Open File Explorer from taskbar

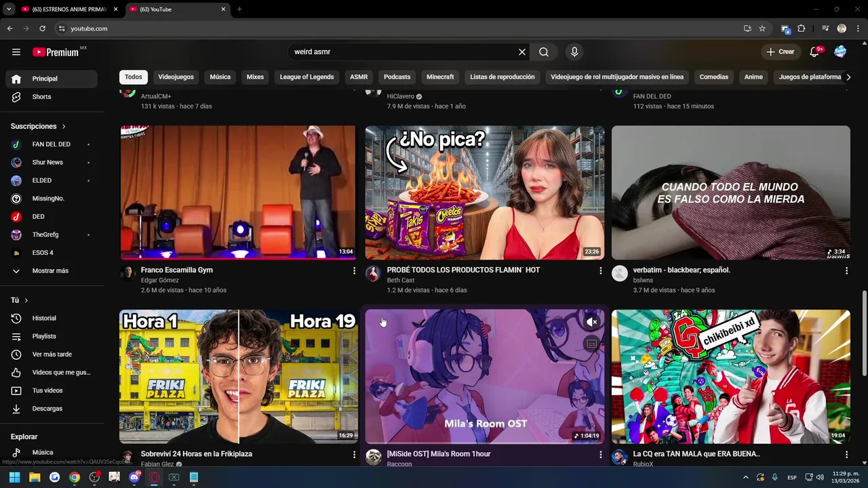tap(35, 477)
